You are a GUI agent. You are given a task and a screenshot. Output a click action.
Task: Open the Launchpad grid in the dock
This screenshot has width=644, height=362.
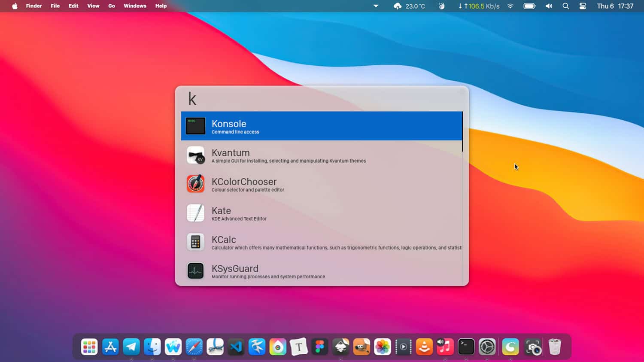pos(89,347)
